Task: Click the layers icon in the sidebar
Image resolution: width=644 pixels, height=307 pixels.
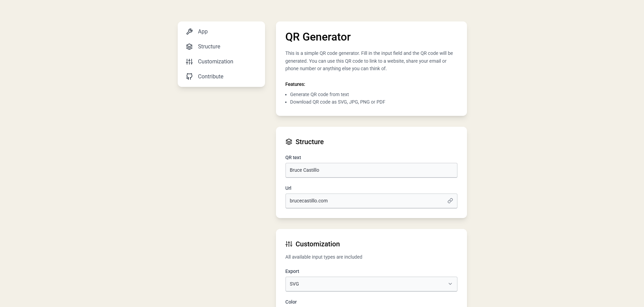Action: [x=189, y=47]
